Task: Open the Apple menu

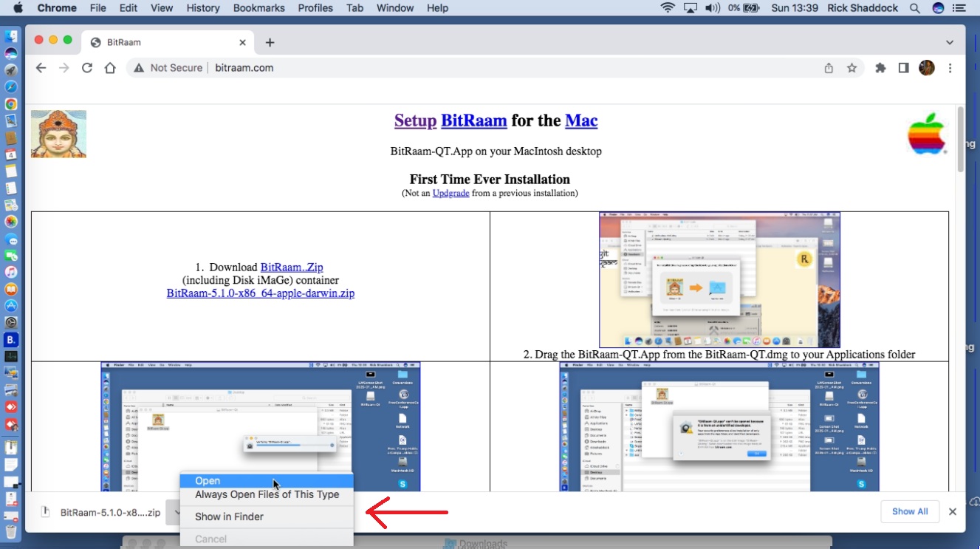Action: click(18, 8)
